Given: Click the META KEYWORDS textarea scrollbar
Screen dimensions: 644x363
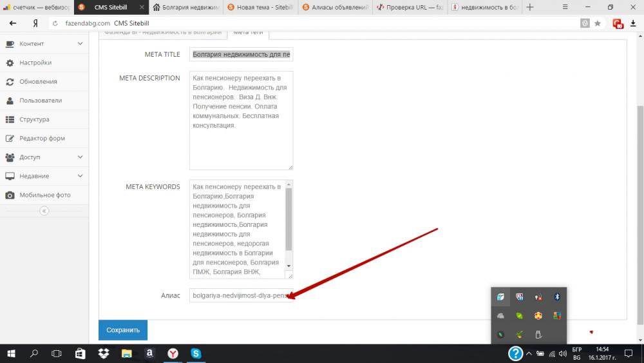Looking at the screenshot, I should tap(289, 219).
